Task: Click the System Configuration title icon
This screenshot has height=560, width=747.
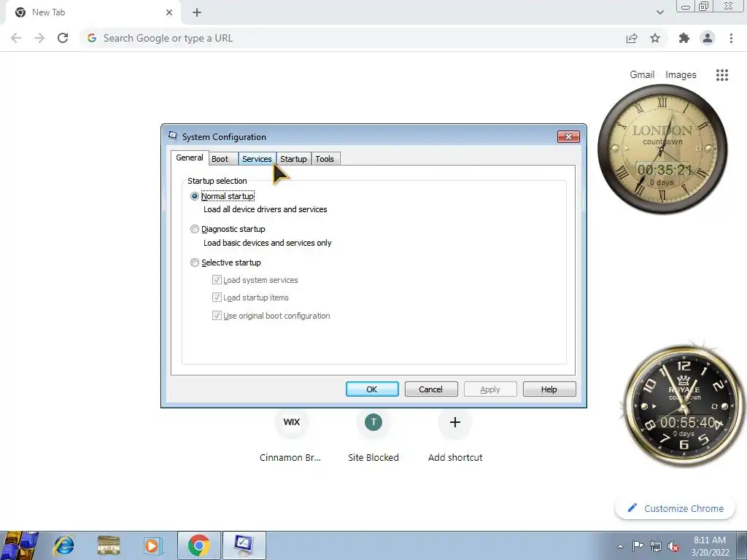Action: coord(172,136)
